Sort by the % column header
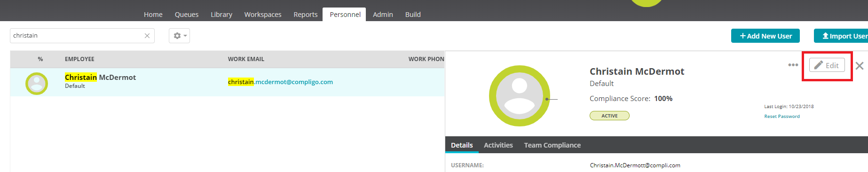The width and height of the screenshot is (868, 172). tap(40, 59)
